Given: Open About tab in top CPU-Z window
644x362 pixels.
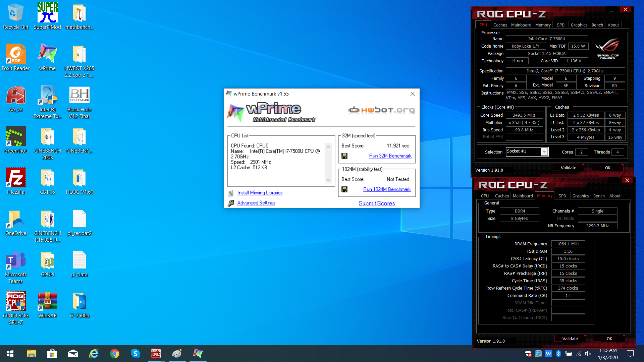Looking at the screenshot, I should [x=613, y=25].
